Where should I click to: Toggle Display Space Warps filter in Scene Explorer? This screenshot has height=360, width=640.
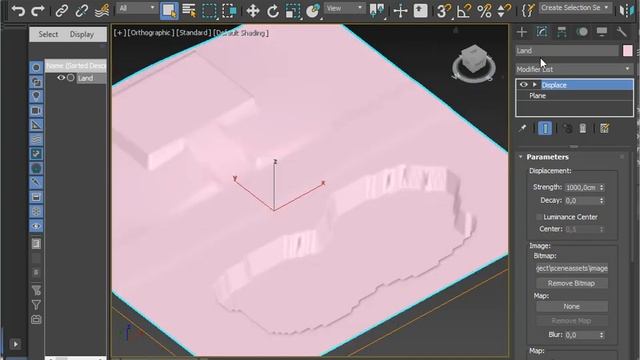(x=36, y=140)
